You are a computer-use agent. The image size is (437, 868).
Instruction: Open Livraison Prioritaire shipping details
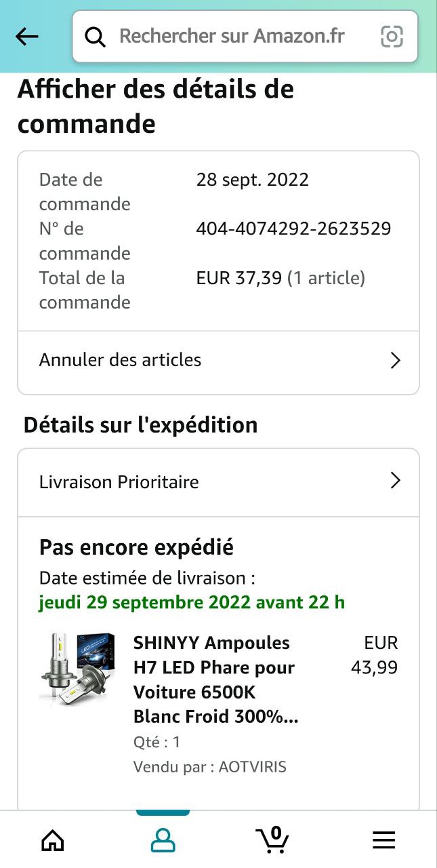point(119,482)
